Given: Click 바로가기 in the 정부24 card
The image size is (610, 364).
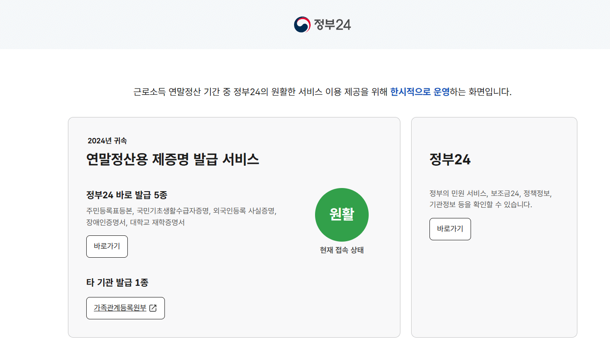Looking at the screenshot, I should [450, 229].
